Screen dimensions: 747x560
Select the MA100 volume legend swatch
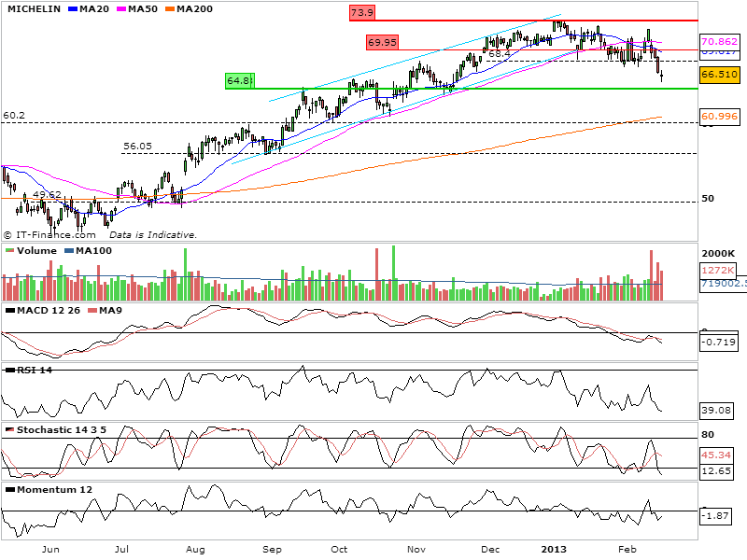68,251
